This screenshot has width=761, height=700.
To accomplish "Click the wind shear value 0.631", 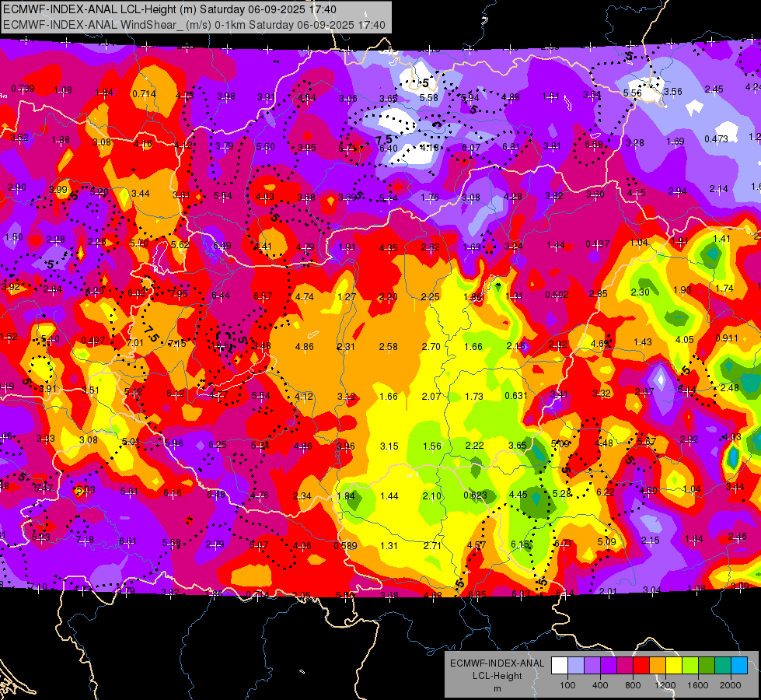I will [516, 395].
